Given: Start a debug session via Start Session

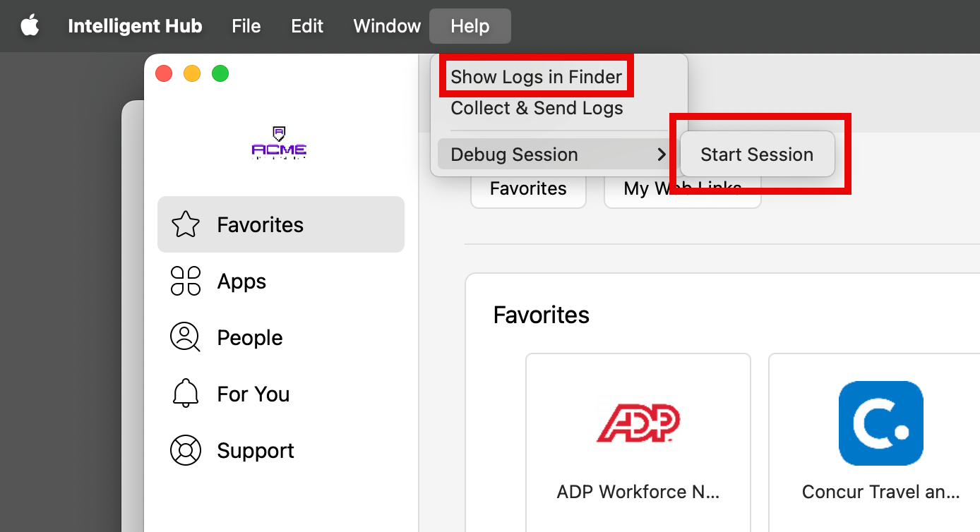Looking at the screenshot, I should (756, 154).
